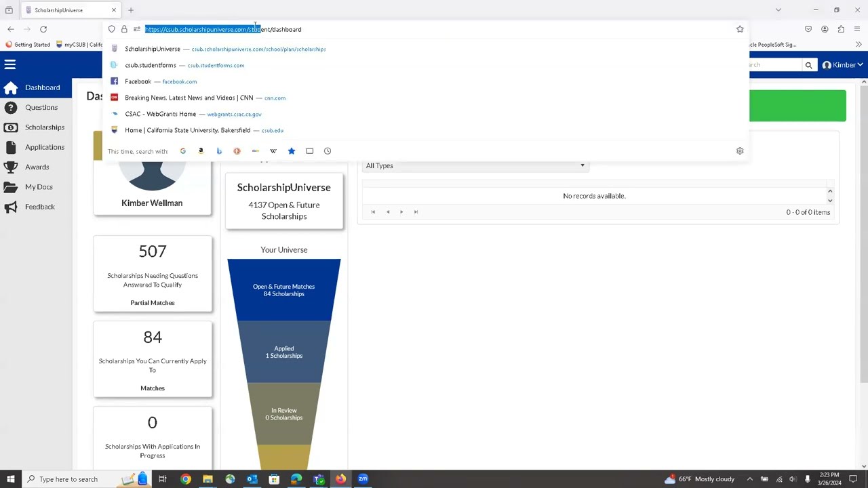Click the In Review funnel segment
The image size is (868, 488).
(x=284, y=413)
